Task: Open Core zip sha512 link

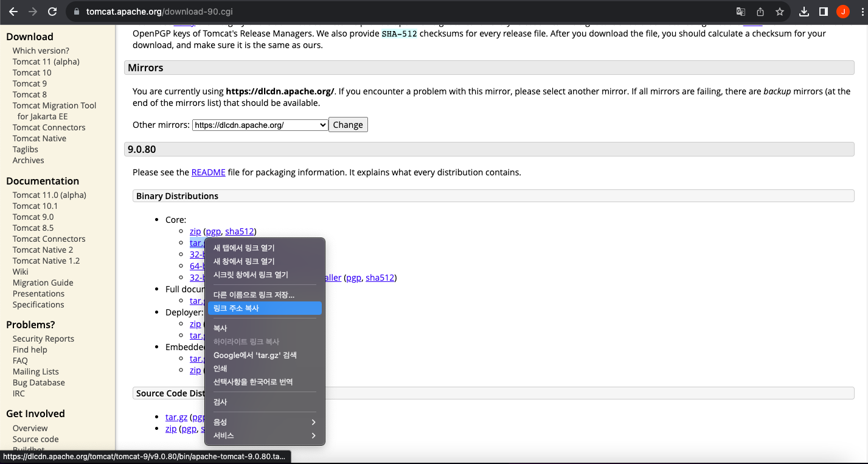Action: (x=239, y=231)
